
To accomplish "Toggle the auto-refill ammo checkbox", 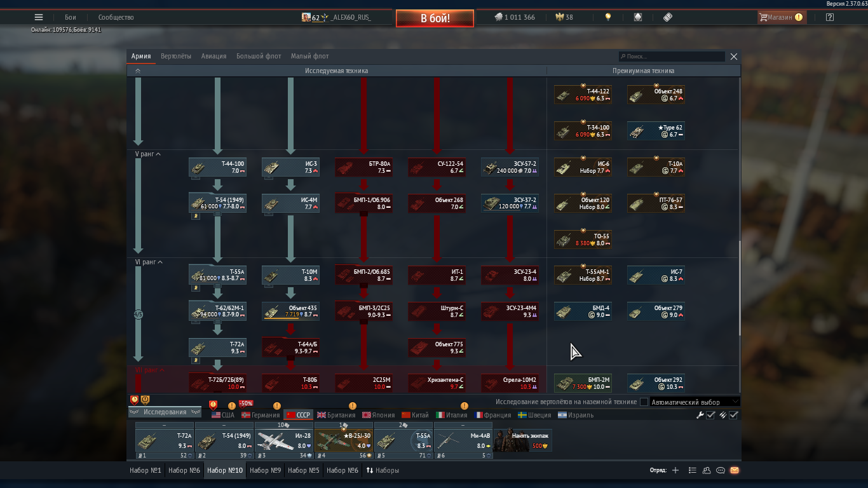I will (x=733, y=415).
